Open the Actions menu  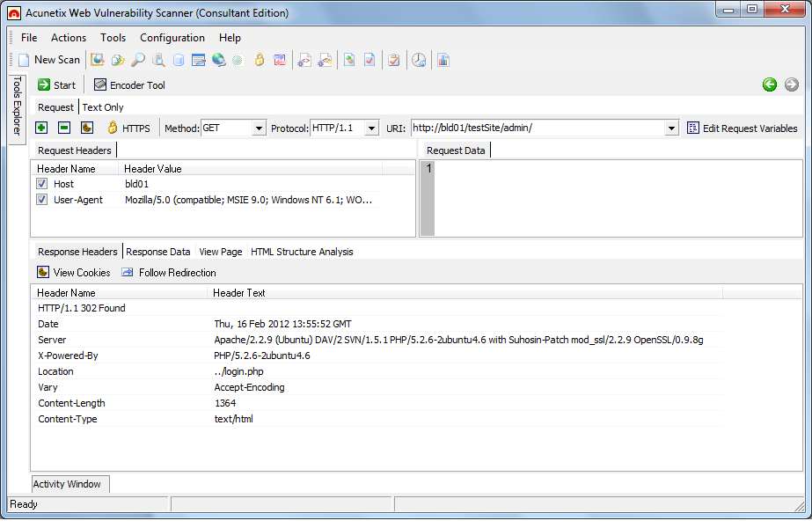tap(69, 38)
